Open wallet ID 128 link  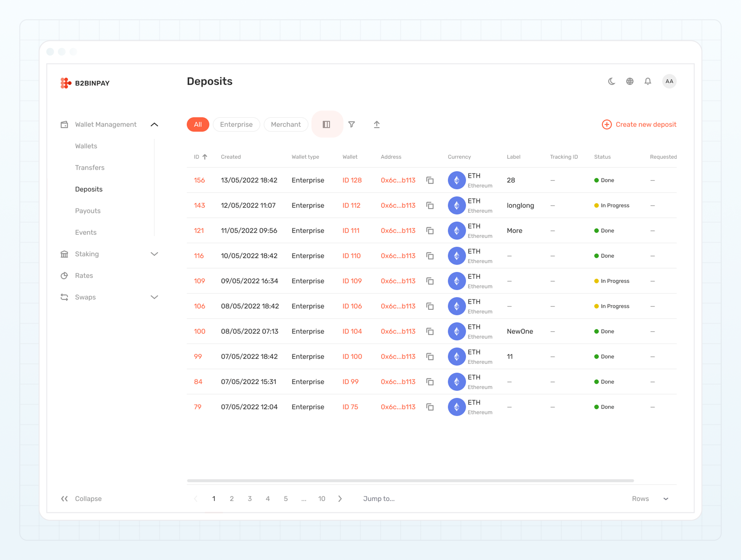pyautogui.click(x=352, y=180)
